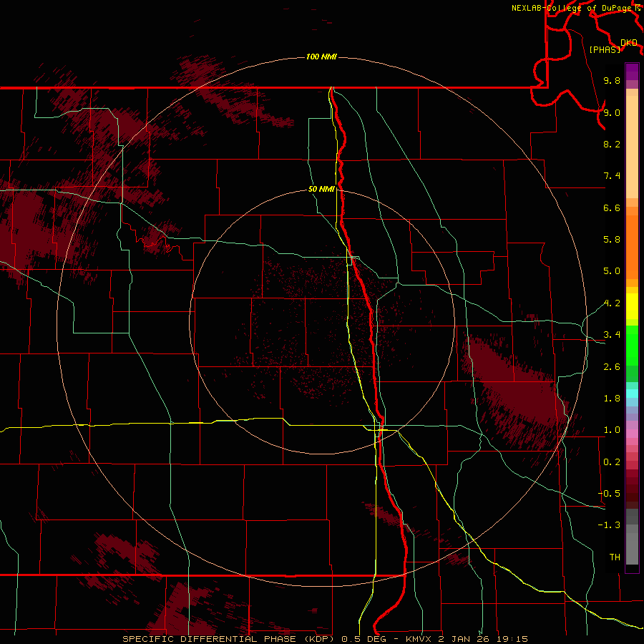Pick the pink band near 1.0 on legend
This screenshot has width=644, height=644.
point(632,434)
